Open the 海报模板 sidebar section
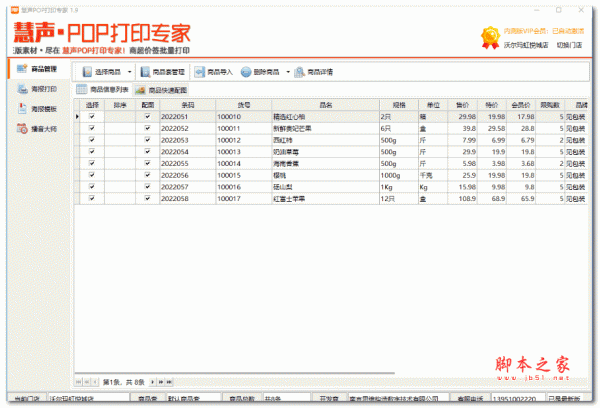Screen dimensions: 600x408 [x=38, y=109]
